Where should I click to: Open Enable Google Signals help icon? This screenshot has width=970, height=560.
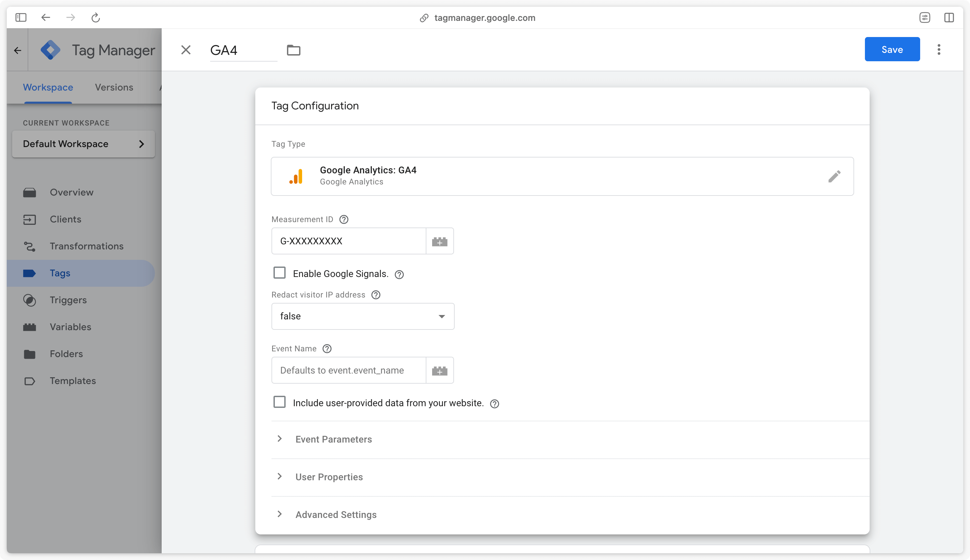click(x=399, y=274)
